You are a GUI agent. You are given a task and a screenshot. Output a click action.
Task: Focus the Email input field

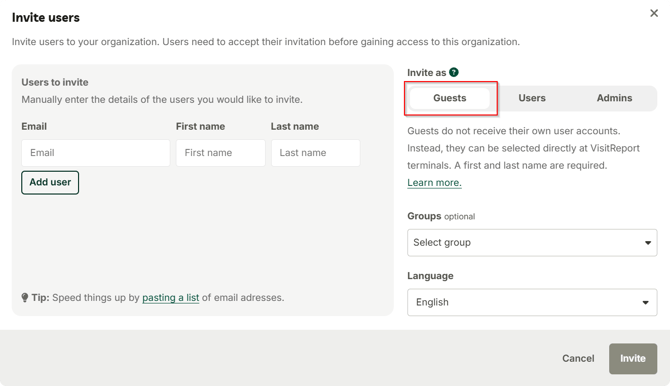[x=96, y=153]
